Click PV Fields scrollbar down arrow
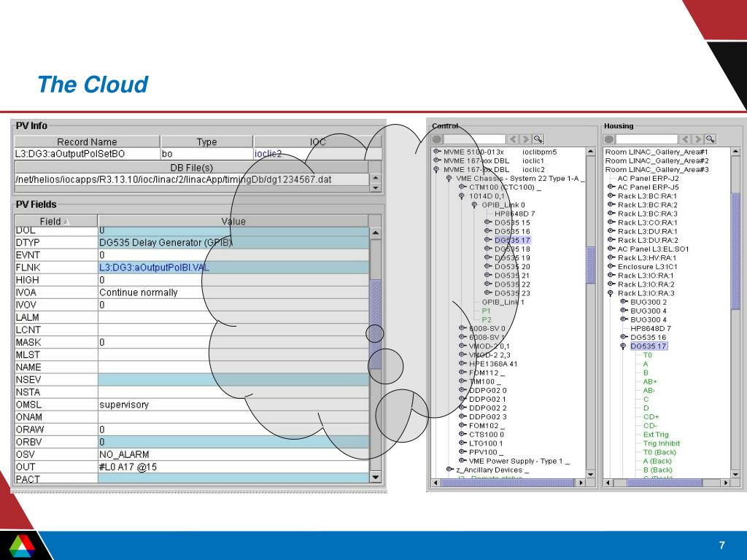 pyautogui.click(x=376, y=477)
